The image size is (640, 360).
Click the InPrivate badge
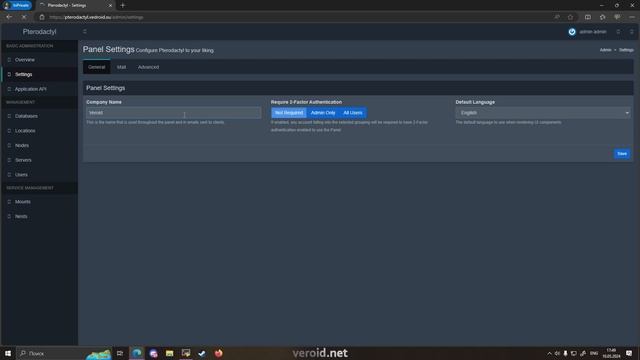(x=17, y=5)
